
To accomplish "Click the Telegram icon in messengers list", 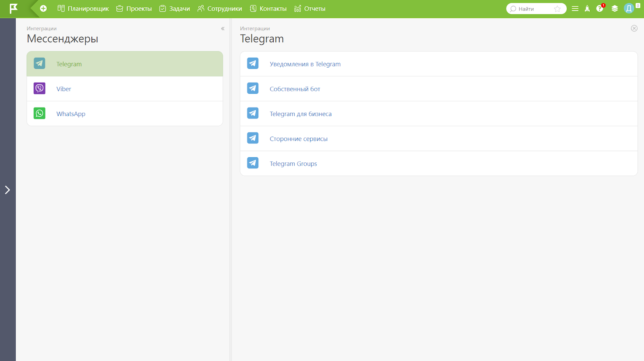I will [39, 63].
